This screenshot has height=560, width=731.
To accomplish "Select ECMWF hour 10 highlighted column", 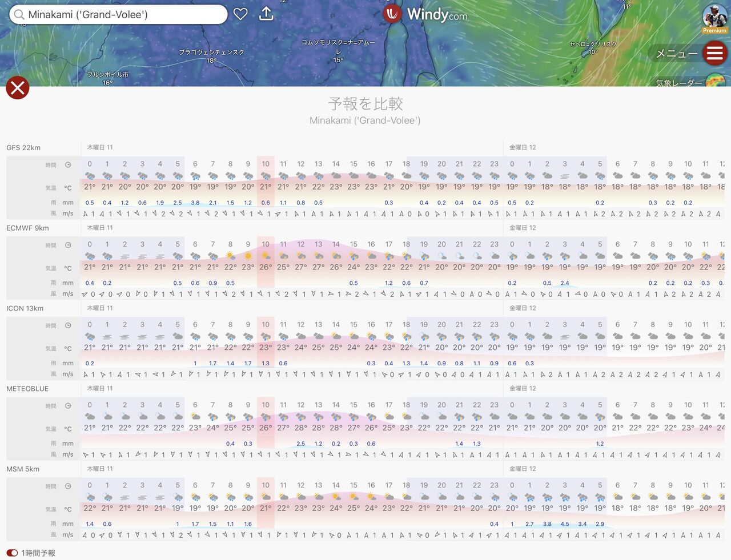I will click(x=266, y=268).
